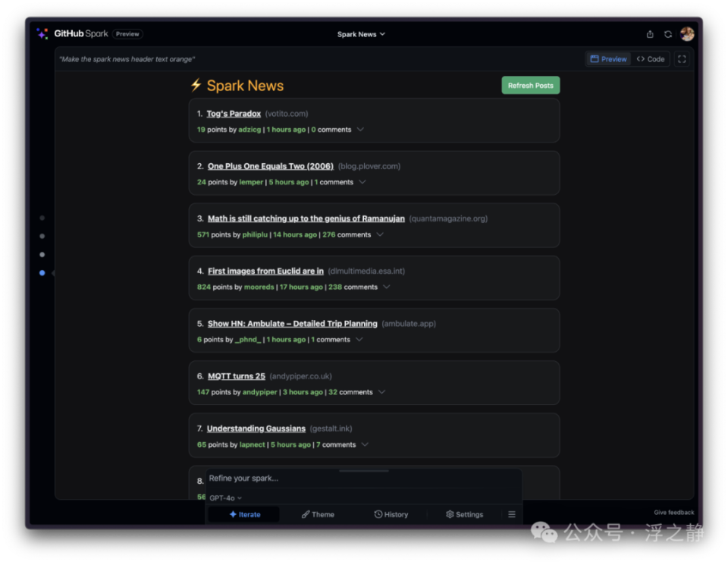Click the share icon in the top bar

(650, 33)
